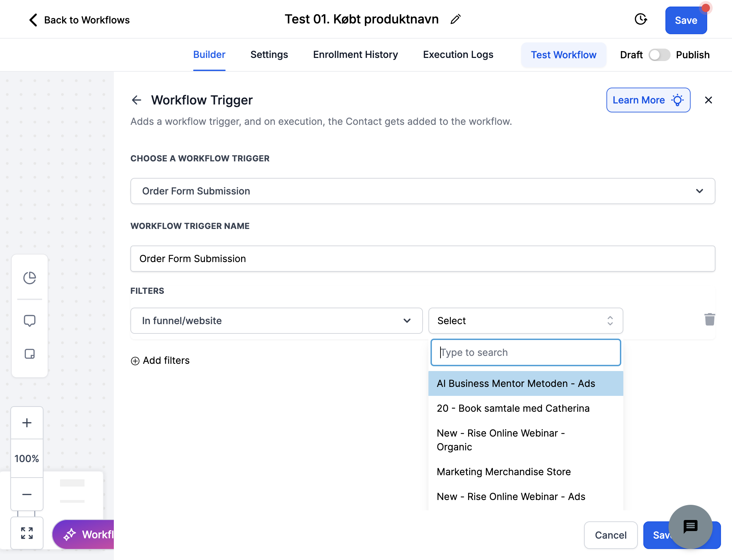Focus the Type to search field
Viewport: 732px width, 560px height.
525,352
